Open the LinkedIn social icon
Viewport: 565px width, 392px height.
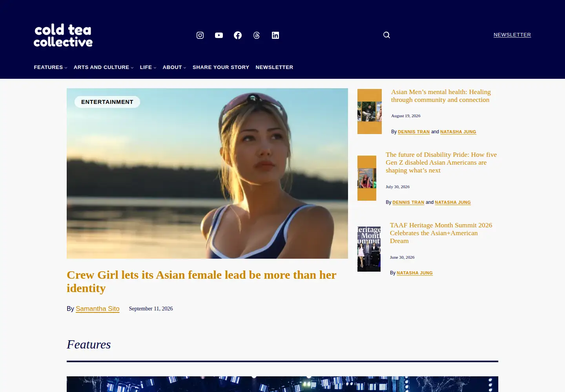coord(275,35)
